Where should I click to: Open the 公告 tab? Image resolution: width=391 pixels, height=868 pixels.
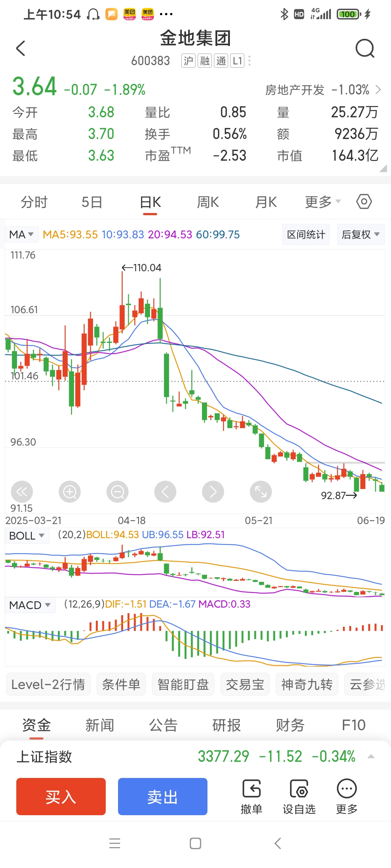point(163,725)
